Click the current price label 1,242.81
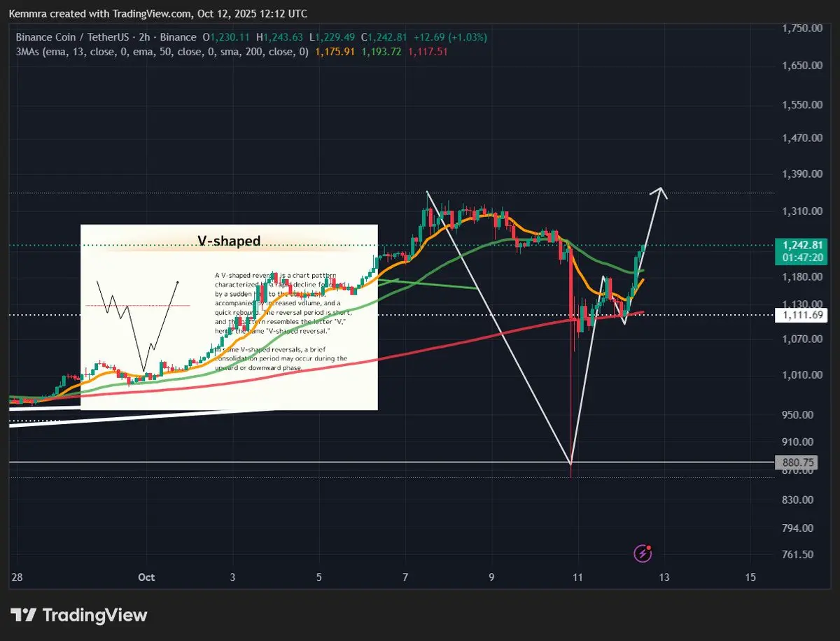840x641 pixels. point(803,245)
